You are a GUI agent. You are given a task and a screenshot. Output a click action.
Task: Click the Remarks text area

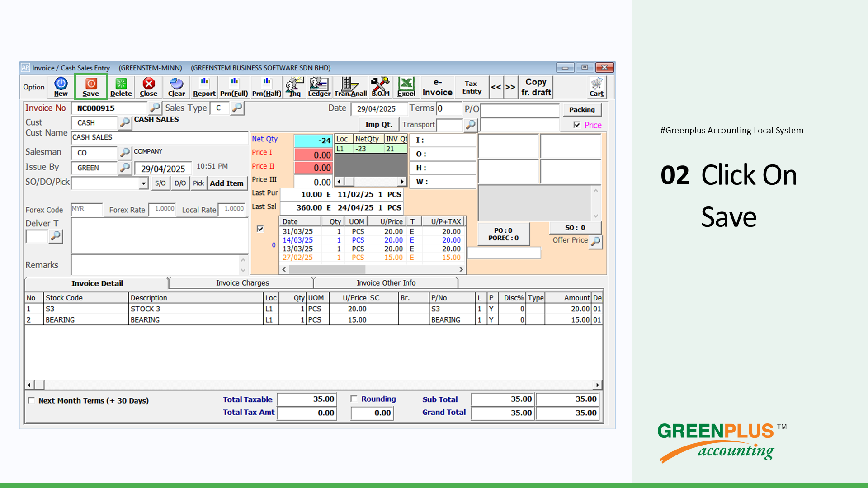(155, 264)
